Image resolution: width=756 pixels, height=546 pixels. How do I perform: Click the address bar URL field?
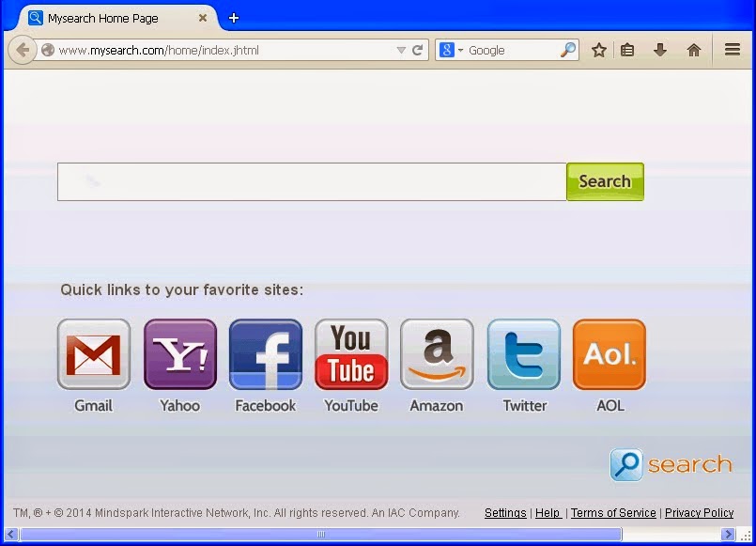[224, 50]
